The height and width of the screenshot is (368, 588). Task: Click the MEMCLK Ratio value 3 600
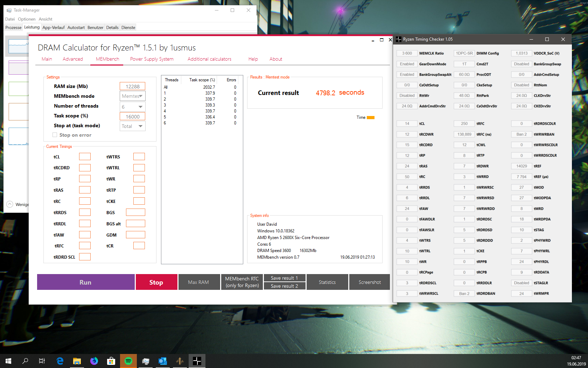[407, 53]
